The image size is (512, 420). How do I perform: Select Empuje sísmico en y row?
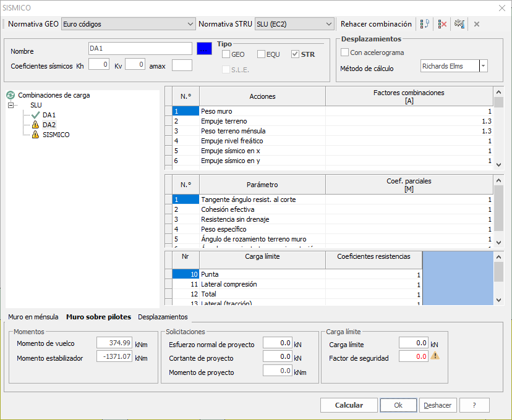[x=333, y=161]
